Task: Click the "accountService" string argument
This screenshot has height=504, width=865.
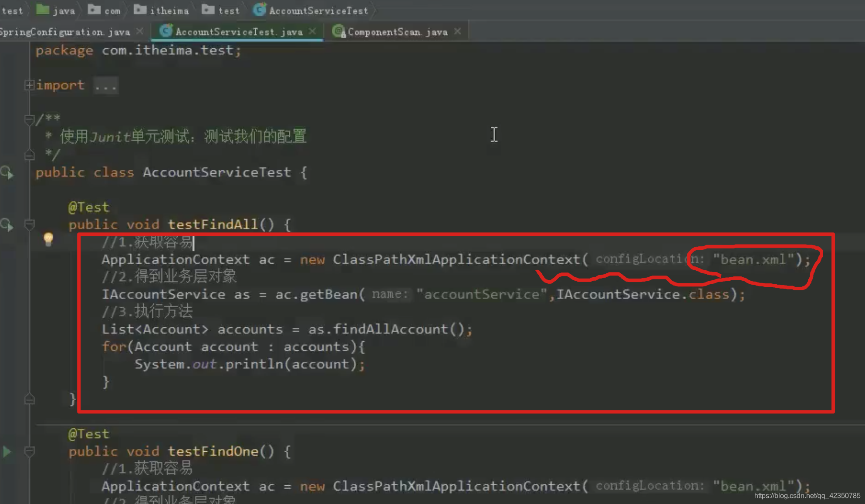Action: coord(481,294)
